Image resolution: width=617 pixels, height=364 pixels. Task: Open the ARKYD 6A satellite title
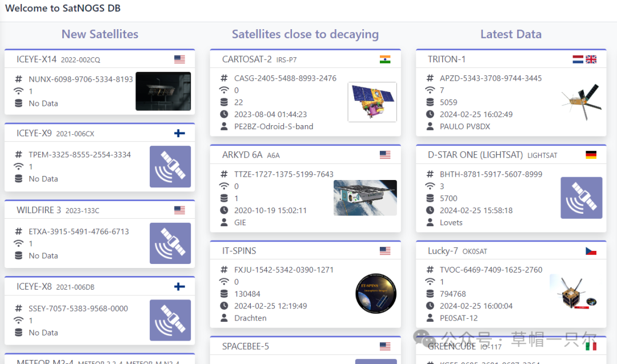click(x=242, y=155)
